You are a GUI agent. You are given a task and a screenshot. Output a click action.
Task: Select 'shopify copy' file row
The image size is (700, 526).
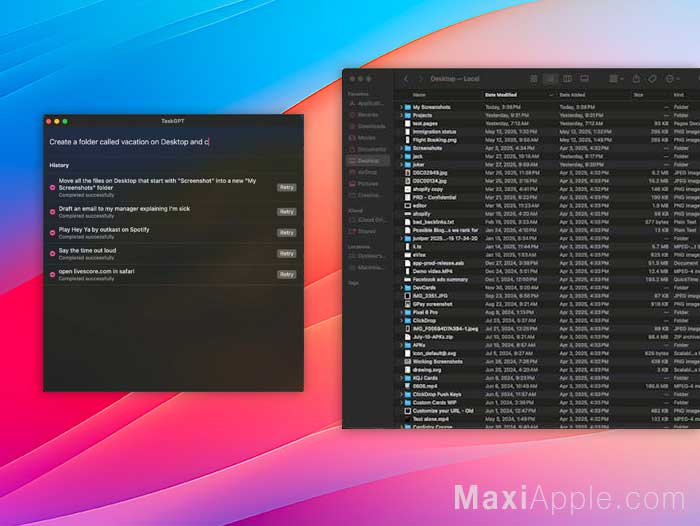(x=548, y=189)
